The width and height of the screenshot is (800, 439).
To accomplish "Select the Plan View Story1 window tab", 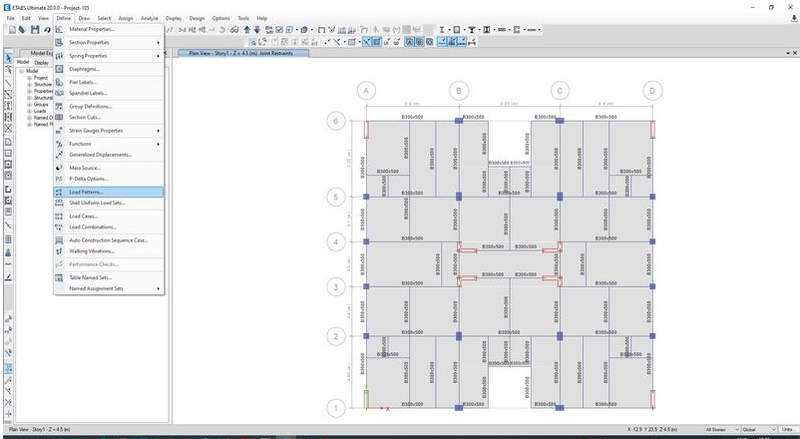I will point(242,53).
